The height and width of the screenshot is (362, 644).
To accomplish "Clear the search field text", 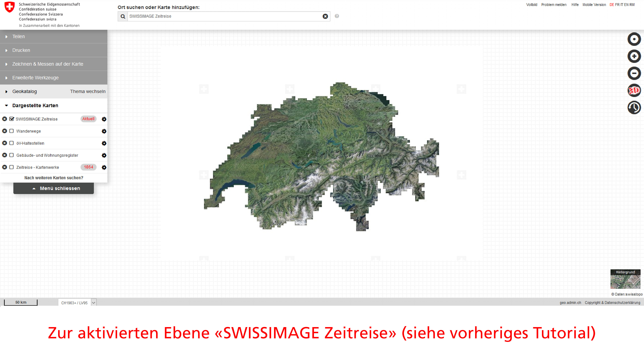I will [x=325, y=16].
